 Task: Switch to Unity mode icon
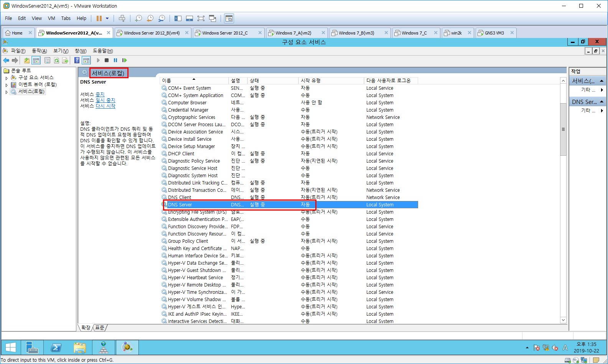tap(213, 18)
